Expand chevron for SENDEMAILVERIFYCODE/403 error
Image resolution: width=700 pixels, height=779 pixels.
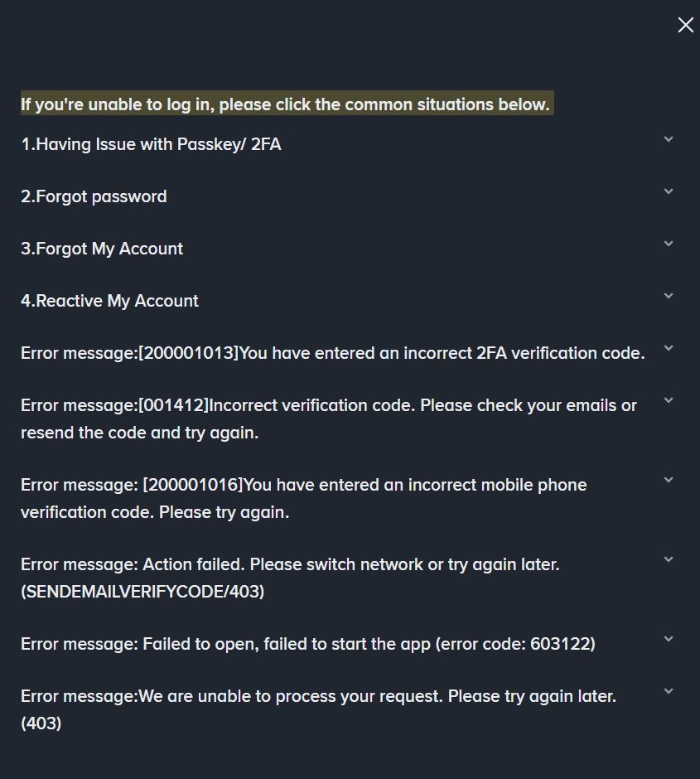[669, 559]
